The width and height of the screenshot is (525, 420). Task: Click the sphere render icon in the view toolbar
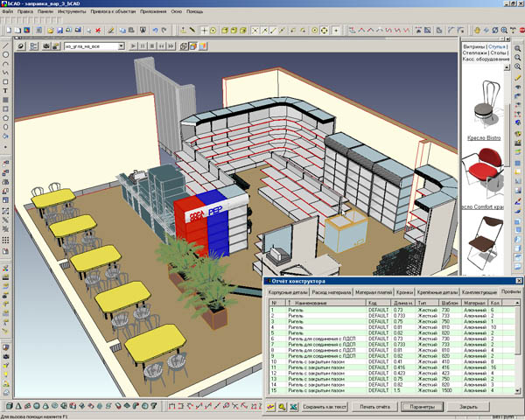tap(21, 46)
